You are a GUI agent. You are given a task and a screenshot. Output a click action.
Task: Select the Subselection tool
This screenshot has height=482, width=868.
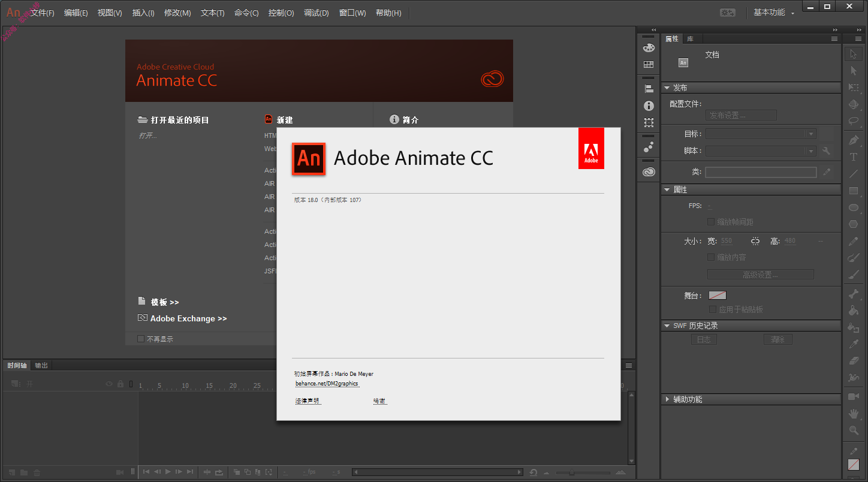point(854,71)
